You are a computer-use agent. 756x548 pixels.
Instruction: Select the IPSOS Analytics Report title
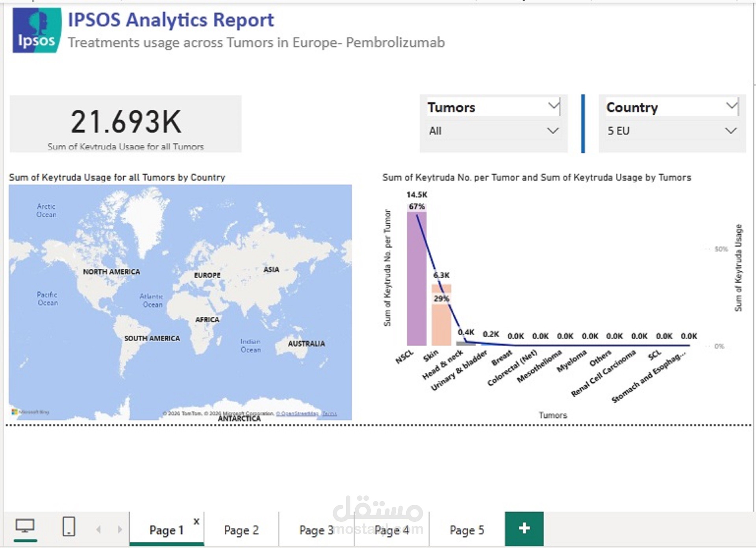[171, 20]
